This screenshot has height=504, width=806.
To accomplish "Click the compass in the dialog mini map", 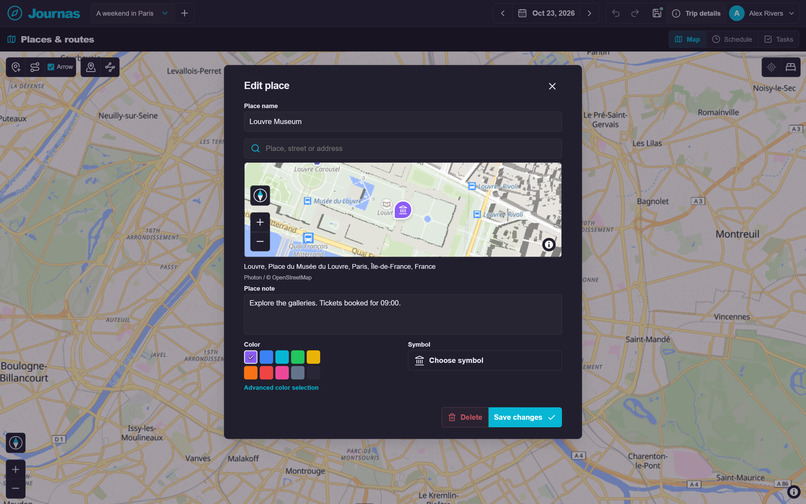I will pyautogui.click(x=260, y=195).
